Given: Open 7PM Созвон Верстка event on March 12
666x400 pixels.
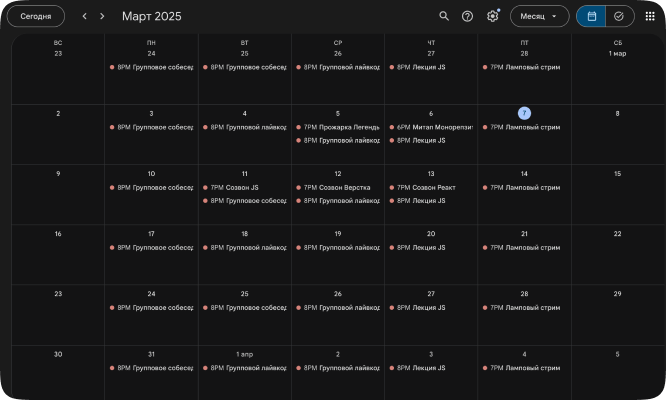Looking at the screenshot, I should click(x=338, y=187).
